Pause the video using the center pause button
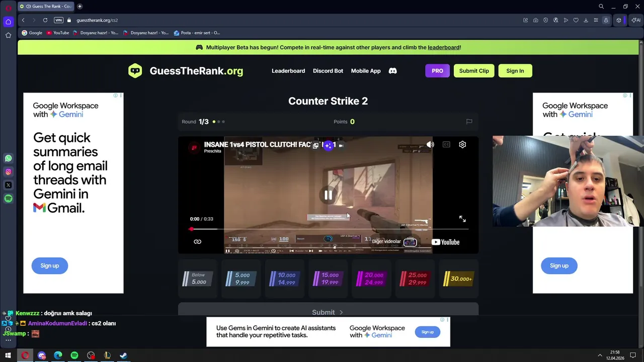This screenshot has height=362, width=644. click(328, 195)
